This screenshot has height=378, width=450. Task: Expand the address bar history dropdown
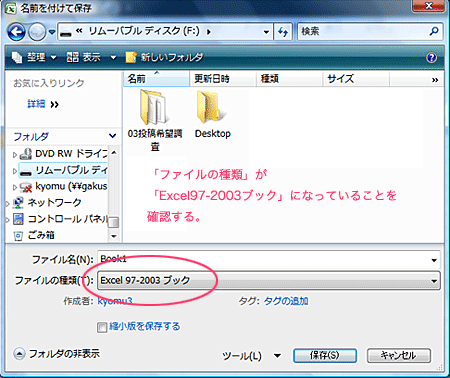(x=266, y=32)
